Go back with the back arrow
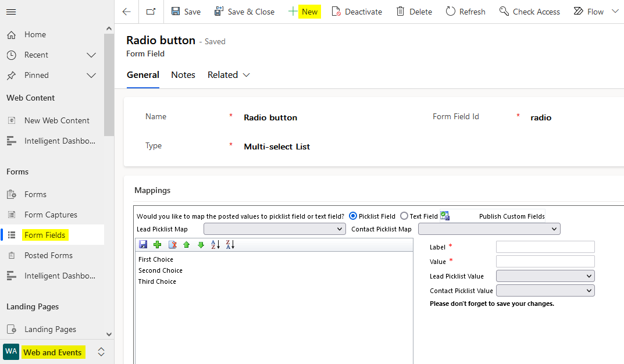Image resolution: width=624 pixels, height=364 pixels. click(127, 12)
